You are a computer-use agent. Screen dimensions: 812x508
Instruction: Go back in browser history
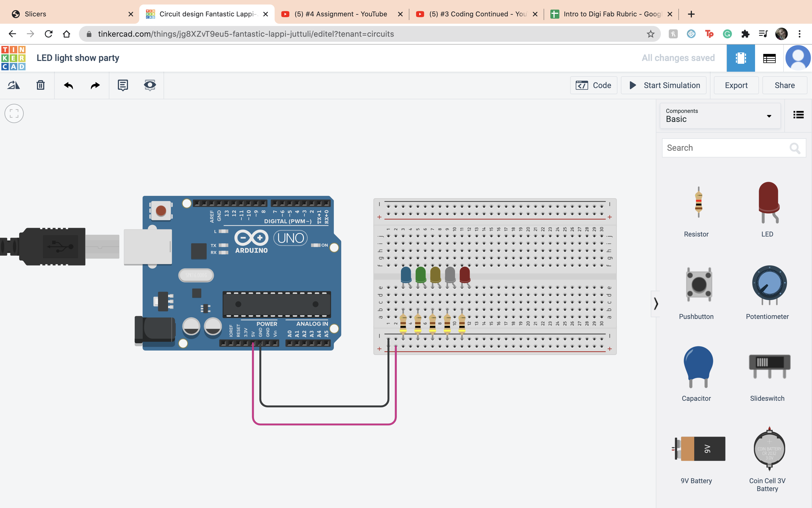point(12,34)
